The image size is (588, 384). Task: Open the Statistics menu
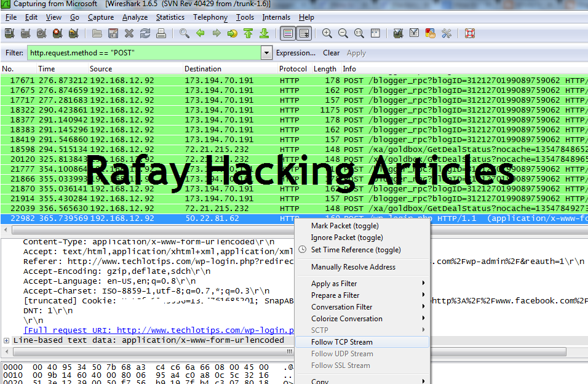pos(170,17)
